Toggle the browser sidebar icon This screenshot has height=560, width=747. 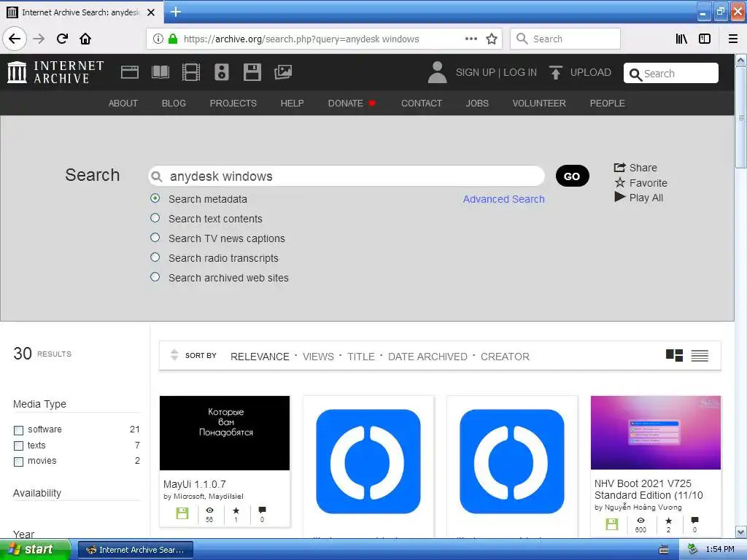pyautogui.click(x=705, y=39)
